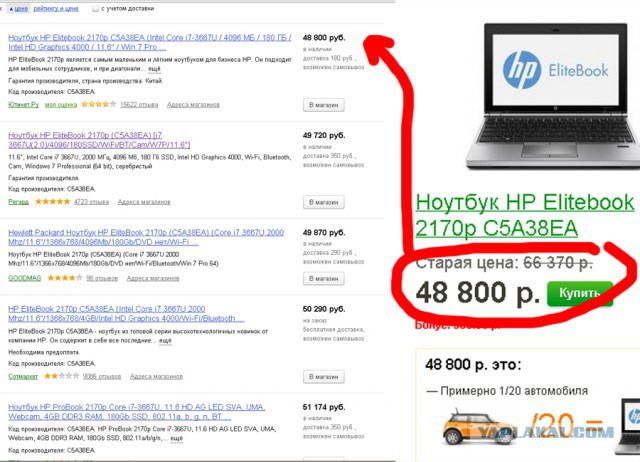
Task: Select the '48 800 руб.' price in the first listing
Action: tap(324, 38)
